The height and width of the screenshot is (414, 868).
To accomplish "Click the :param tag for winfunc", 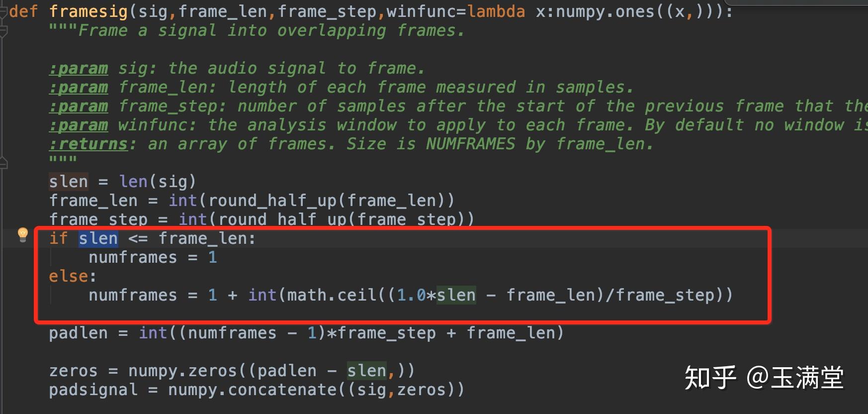I will pyautogui.click(x=79, y=125).
